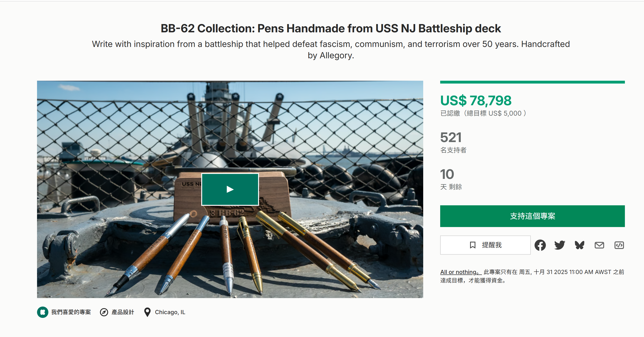
Task: Click the compass icon beside 產品設計
Action: coord(104,312)
